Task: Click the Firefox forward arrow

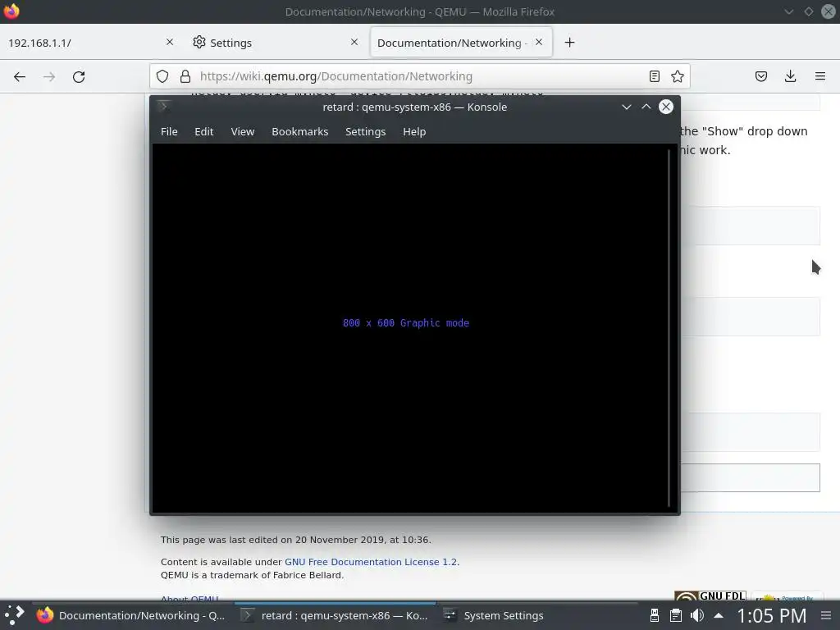Action: pyautogui.click(x=49, y=76)
